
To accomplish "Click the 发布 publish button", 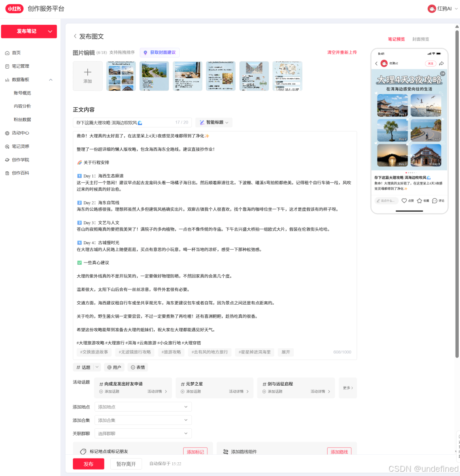I will (x=88, y=464).
